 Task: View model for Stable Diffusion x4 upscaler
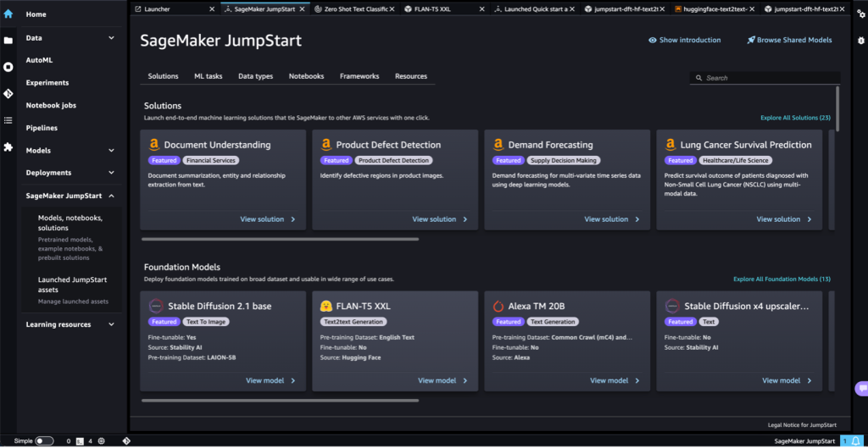click(787, 380)
